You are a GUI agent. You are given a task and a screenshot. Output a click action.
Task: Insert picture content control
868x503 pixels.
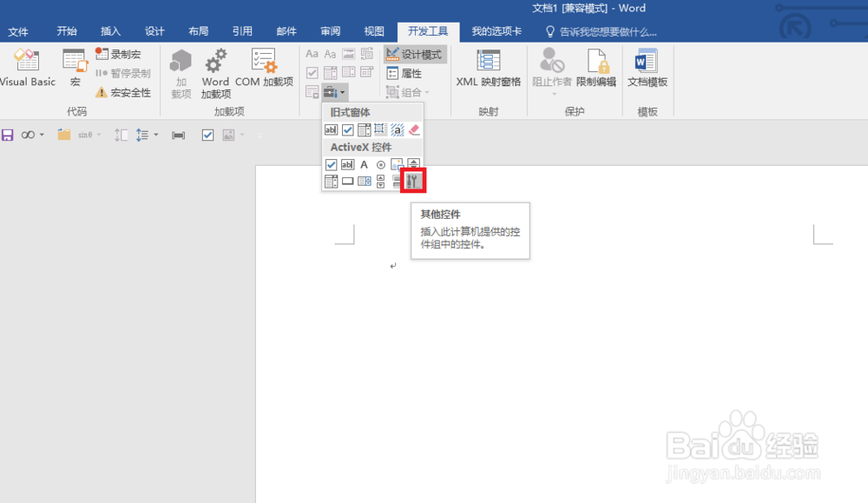[x=348, y=54]
